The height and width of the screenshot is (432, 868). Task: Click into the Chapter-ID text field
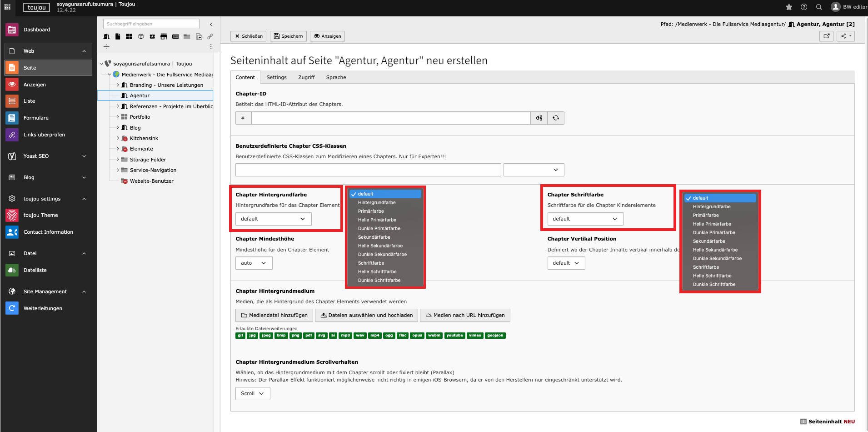point(391,118)
